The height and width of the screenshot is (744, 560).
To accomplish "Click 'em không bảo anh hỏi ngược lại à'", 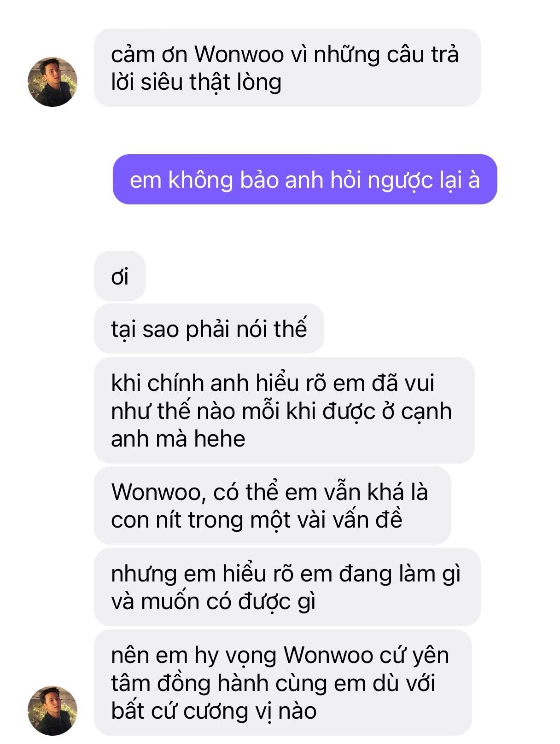I will 305,180.
